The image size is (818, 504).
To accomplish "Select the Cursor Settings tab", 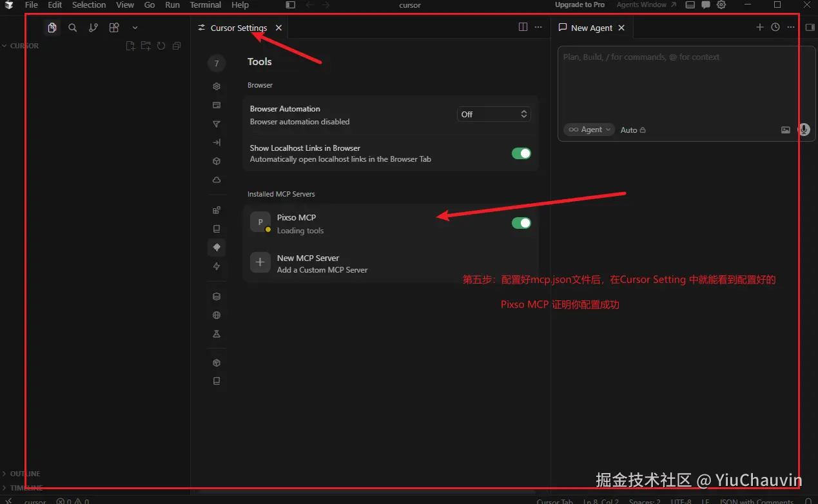I will (x=239, y=28).
